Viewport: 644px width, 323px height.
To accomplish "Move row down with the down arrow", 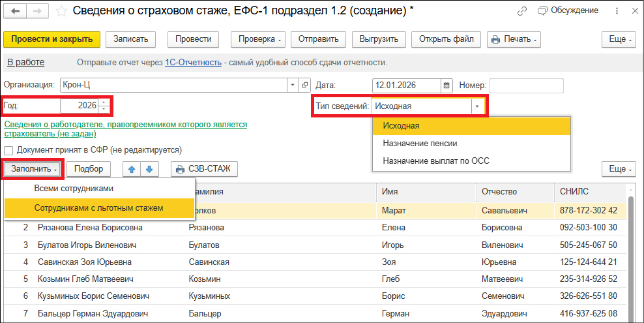I will point(149,169).
